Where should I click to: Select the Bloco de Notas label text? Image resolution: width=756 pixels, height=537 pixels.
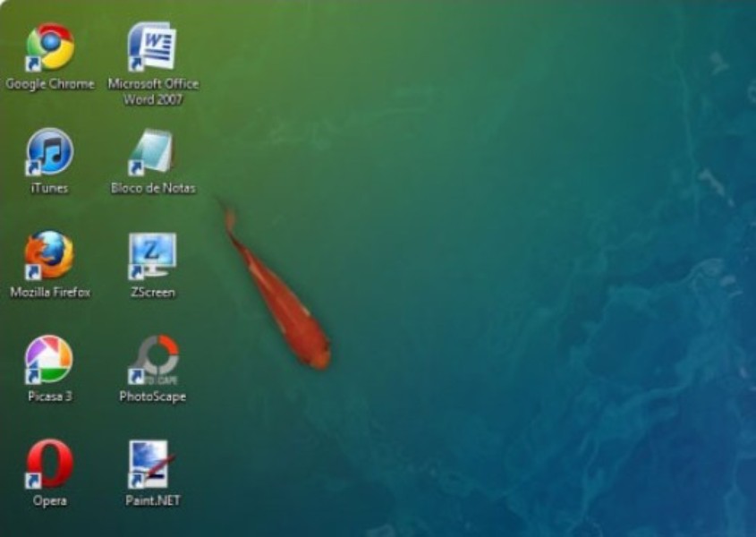[x=154, y=189]
